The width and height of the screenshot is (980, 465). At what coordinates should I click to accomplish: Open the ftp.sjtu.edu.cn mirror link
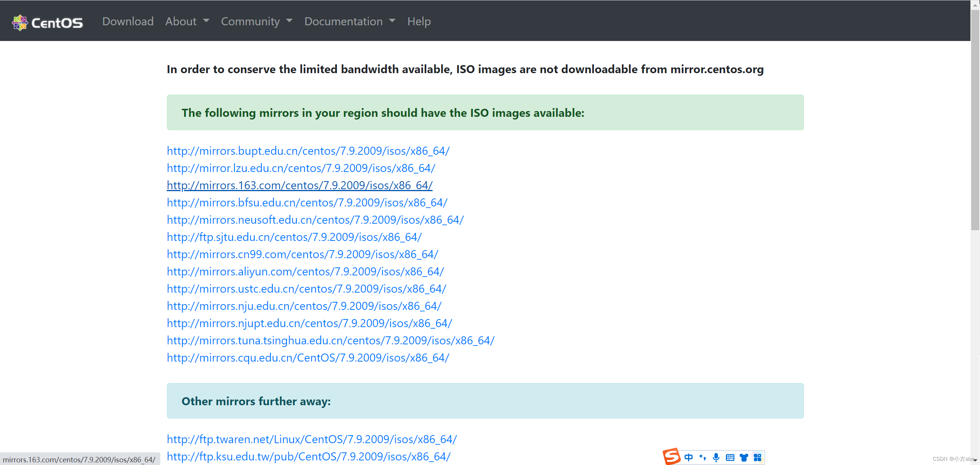(x=294, y=237)
